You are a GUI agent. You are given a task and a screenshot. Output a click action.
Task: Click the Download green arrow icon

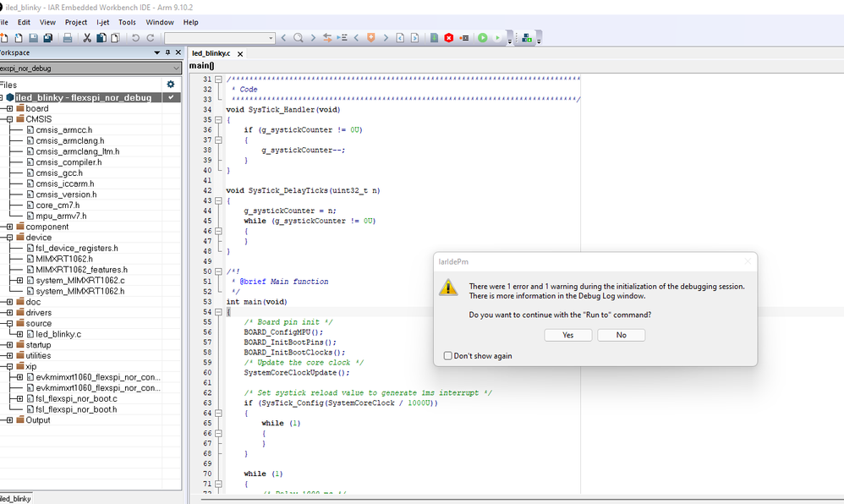point(435,38)
